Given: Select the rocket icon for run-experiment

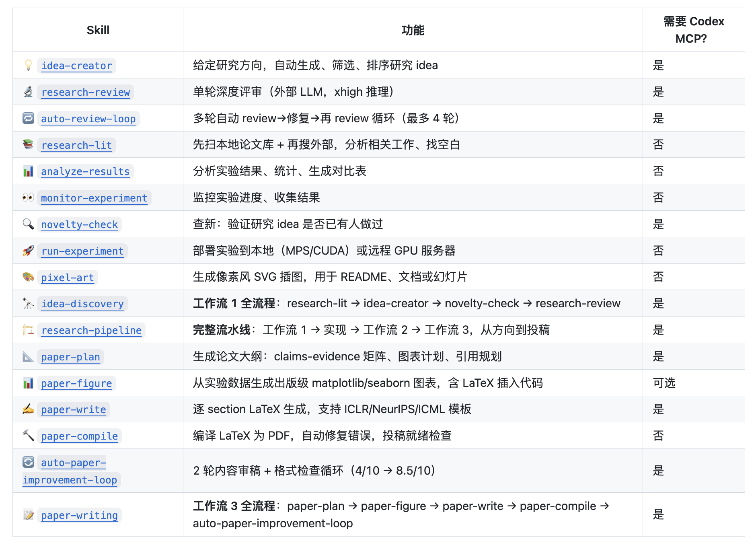Looking at the screenshot, I should 27,251.
